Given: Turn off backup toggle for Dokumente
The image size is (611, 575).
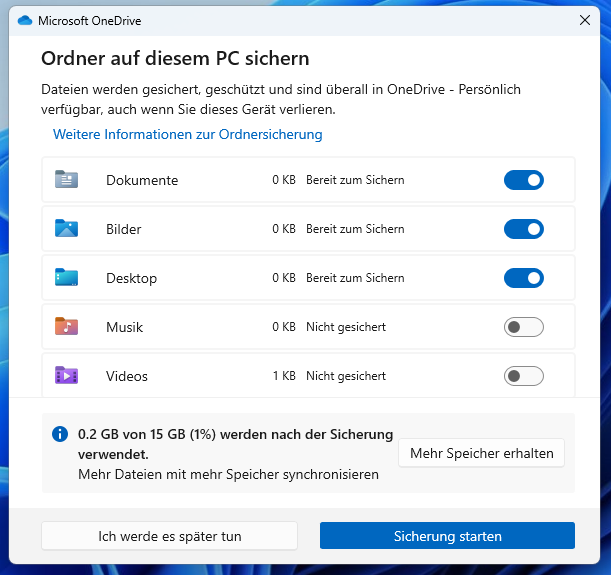Looking at the screenshot, I should click(x=524, y=180).
